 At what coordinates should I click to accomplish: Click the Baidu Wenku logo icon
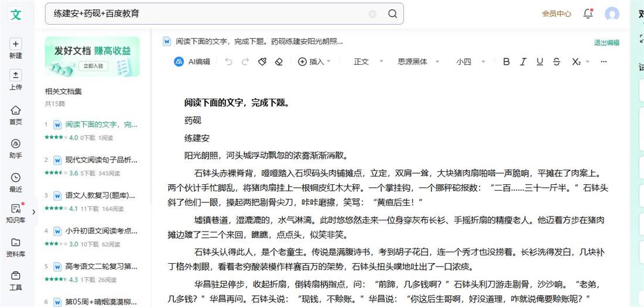coord(16,15)
